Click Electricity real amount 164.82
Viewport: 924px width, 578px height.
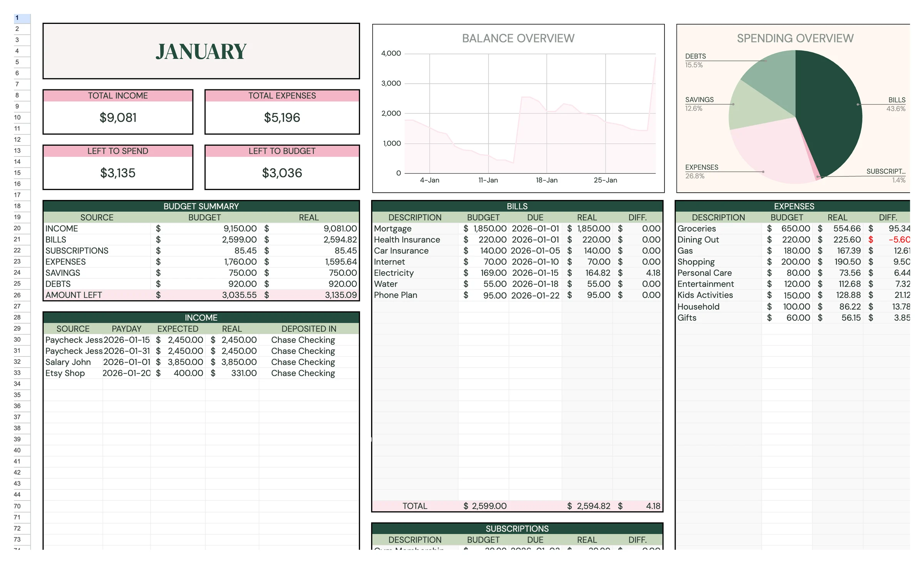(587, 273)
